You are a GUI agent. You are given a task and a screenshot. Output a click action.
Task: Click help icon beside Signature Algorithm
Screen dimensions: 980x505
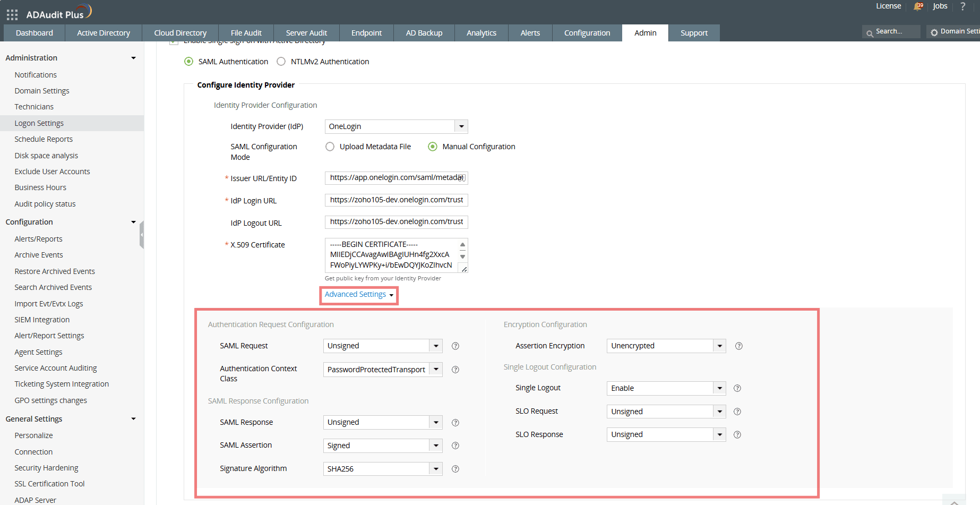click(455, 469)
